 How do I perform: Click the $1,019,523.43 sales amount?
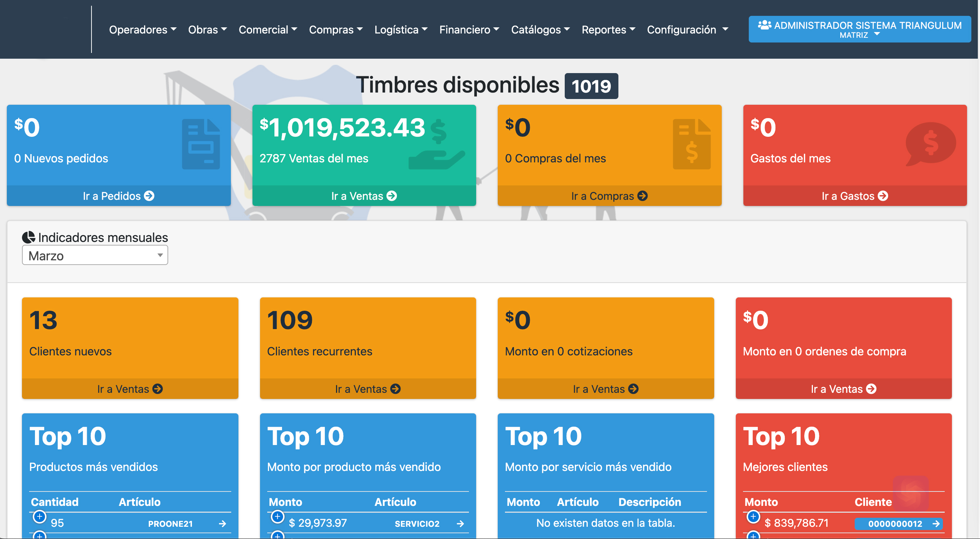click(342, 128)
